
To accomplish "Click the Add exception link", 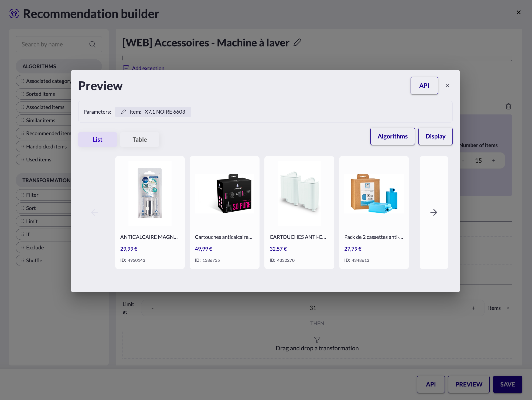I will (148, 68).
